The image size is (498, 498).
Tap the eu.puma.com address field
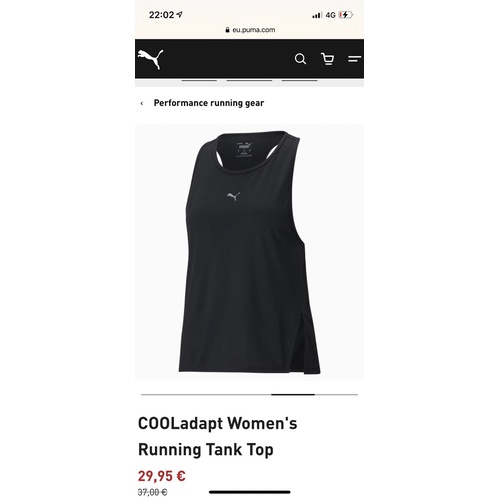pos(250,30)
